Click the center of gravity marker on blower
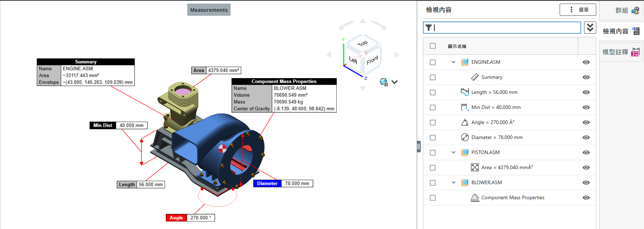Screen dimensions: 644x229 coord(223,148)
